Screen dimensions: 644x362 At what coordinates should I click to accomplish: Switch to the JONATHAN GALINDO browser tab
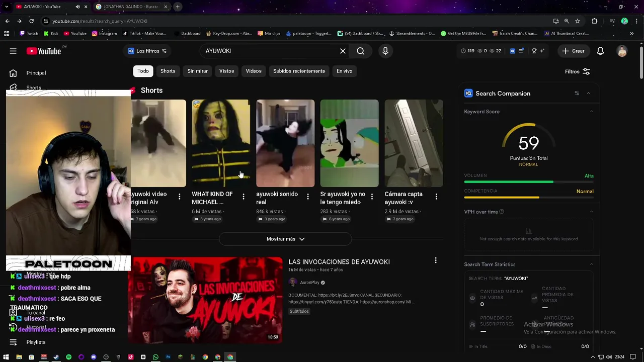[130, 7]
